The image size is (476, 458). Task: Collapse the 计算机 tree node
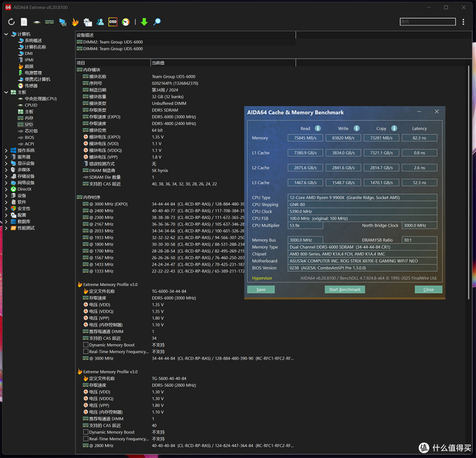point(6,34)
